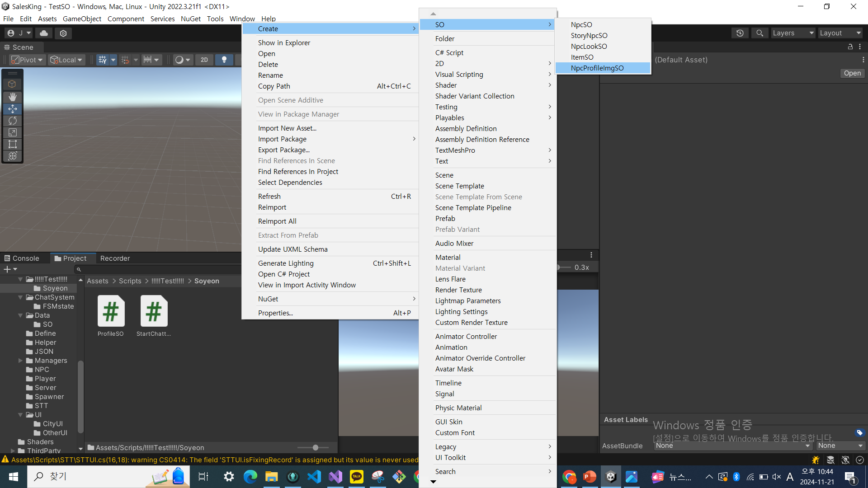This screenshot has width=868, height=488.
Task: Expand the Managers folder
Action: point(20,361)
